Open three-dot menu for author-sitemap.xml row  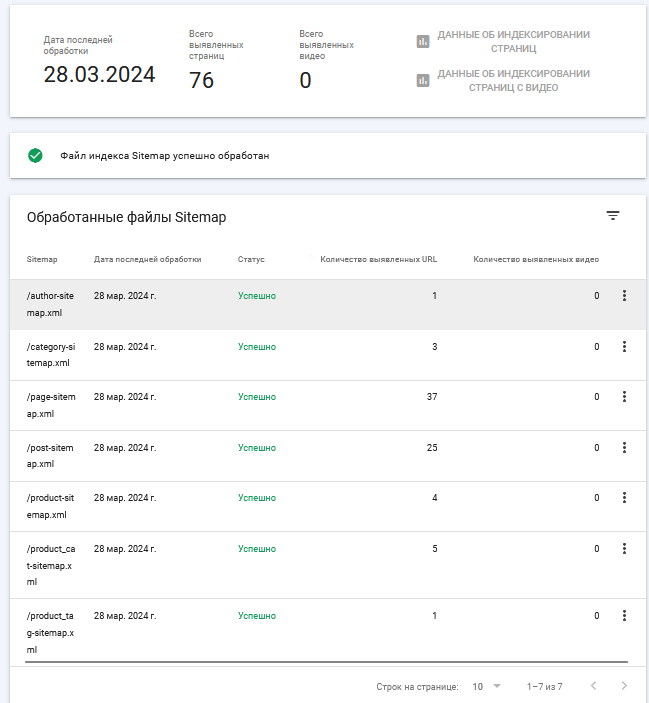coord(624,295)
